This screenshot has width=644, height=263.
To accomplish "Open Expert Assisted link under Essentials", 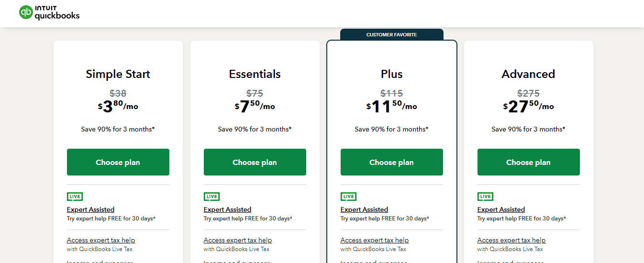I will coord(227,209).
